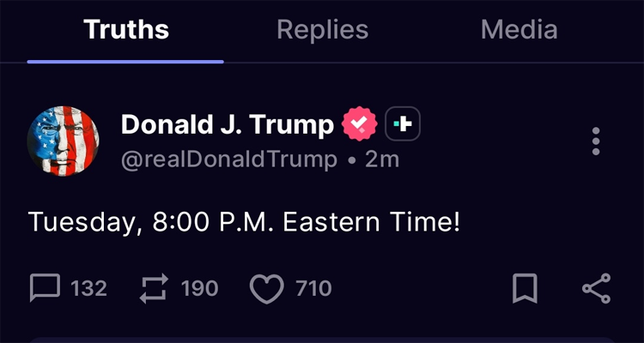Bookmark this post

tap(525, 289)
